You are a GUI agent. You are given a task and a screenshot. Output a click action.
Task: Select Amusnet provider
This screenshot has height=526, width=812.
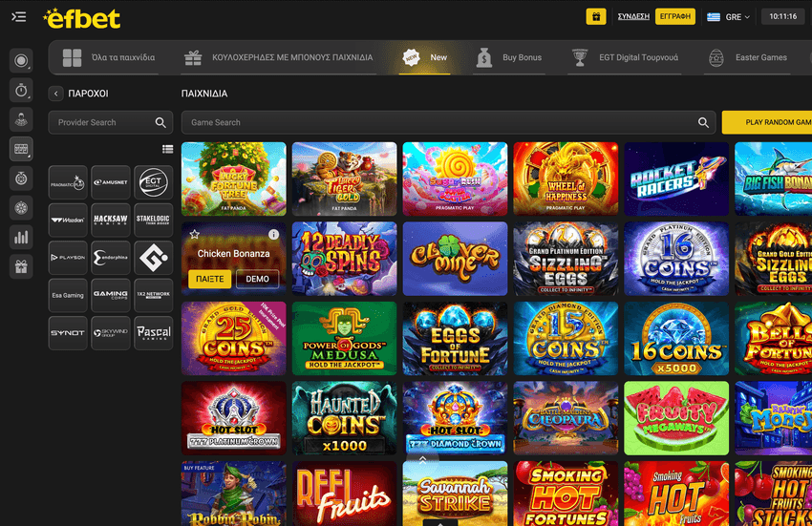tap(111, 182)
